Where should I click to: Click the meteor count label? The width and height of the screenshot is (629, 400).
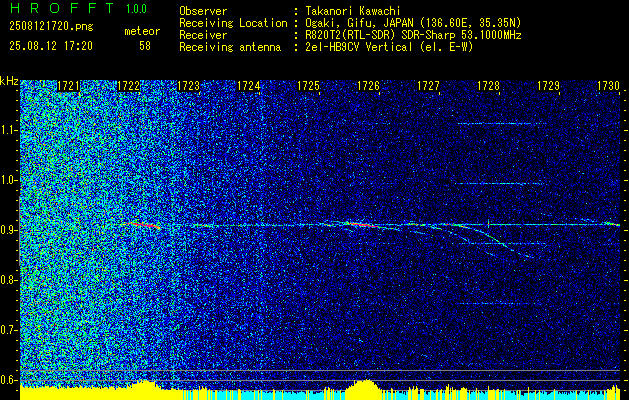142,31
